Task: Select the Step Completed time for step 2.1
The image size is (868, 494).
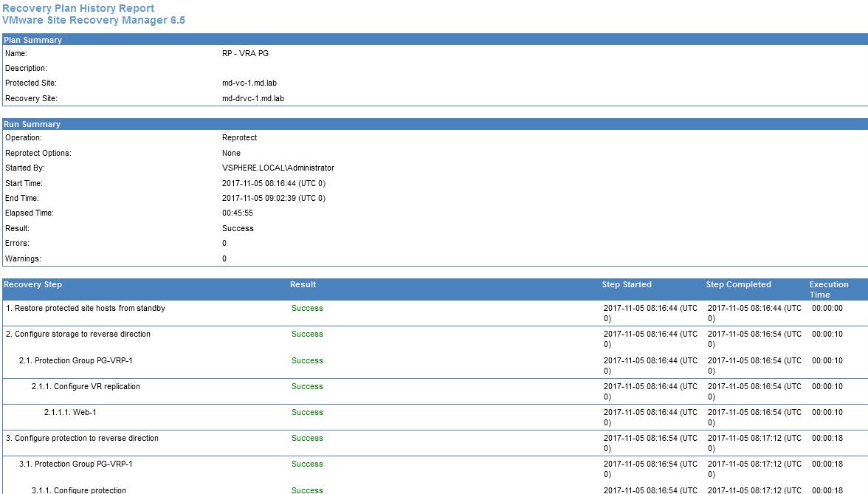Action: (754, 366)
